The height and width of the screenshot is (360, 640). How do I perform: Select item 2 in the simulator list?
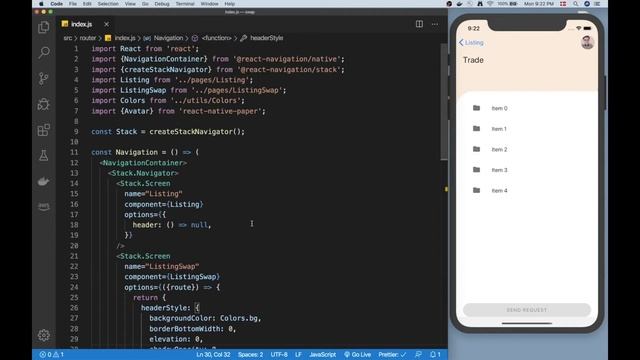527,149
